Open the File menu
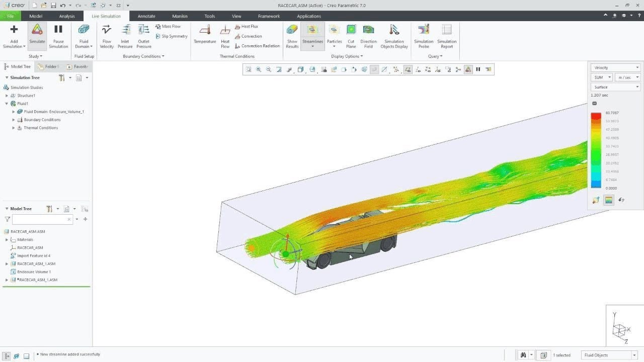Viewport: 644px width, 362px height. (11, 16)
